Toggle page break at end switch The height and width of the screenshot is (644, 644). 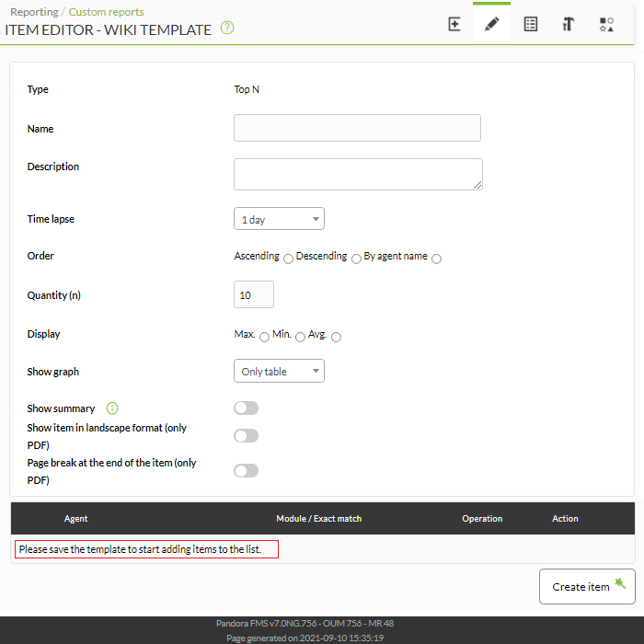coord(246,471)
